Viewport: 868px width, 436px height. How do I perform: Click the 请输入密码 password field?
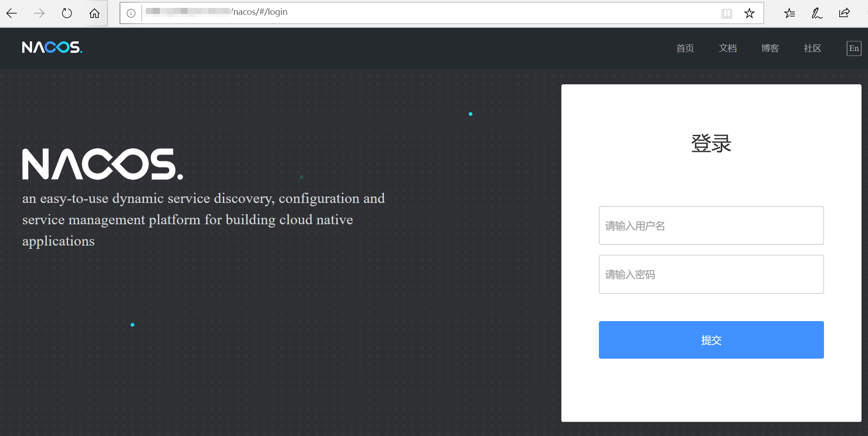(711, 274)
